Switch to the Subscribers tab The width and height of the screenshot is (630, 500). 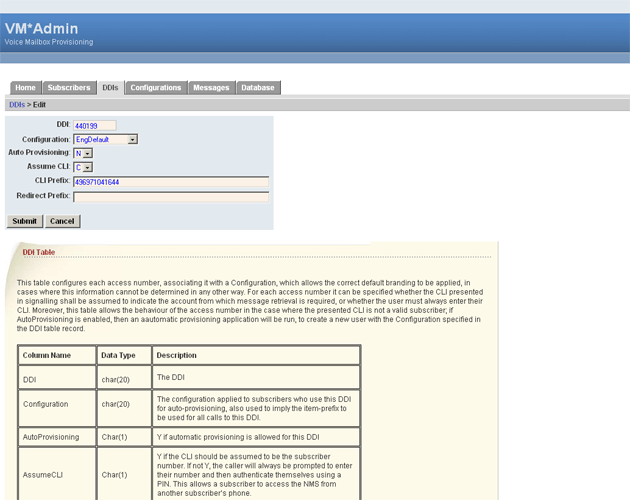(69, 88)
